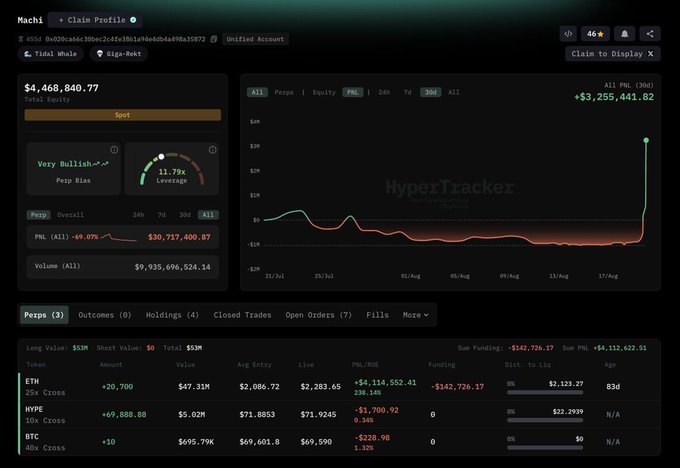Viewport: 680px width, 468px height.
Task: Toggle chart scope to All accounts
Action: [x=257, y=92]
